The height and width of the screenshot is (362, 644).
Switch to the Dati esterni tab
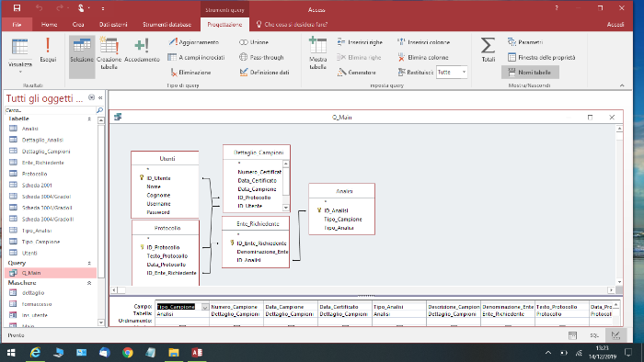coord(113,25)
